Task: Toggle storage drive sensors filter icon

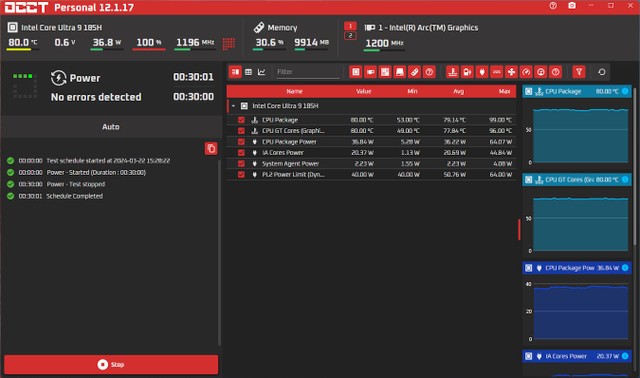Action: tap(400, 72)
